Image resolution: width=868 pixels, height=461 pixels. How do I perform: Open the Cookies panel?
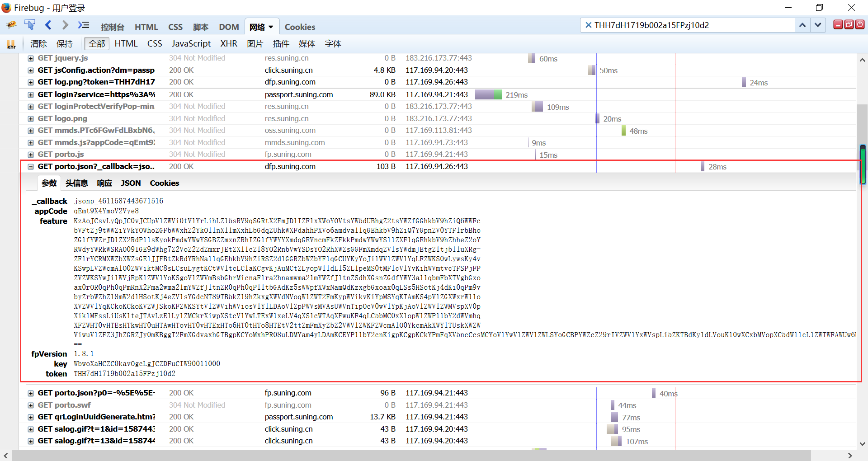tap(300, 27)
